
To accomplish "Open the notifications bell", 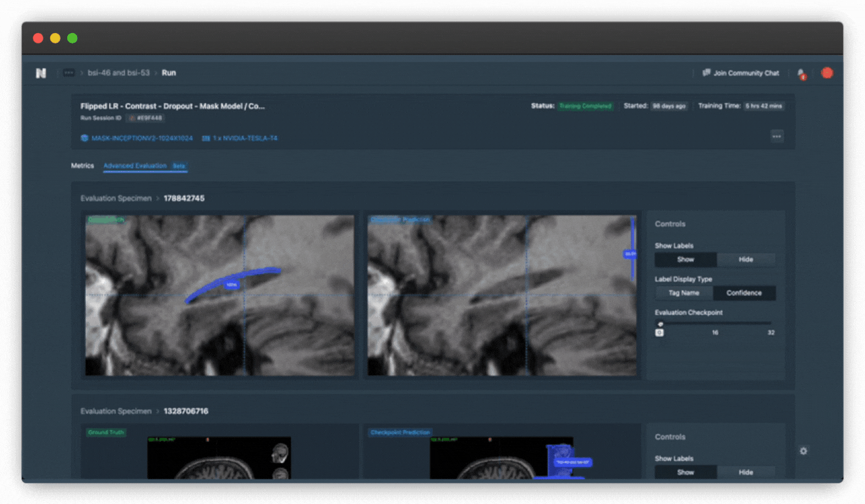I will [801, 73].
